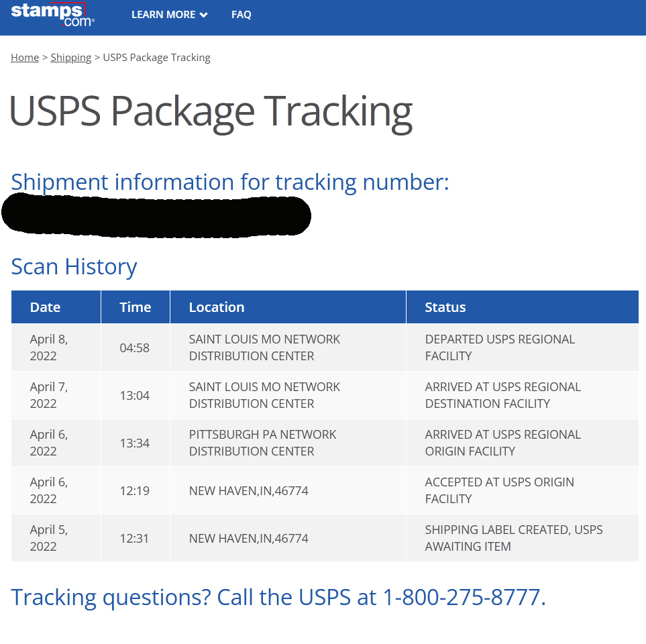
Task: Open the FAQ menu item
Action: 241,15
